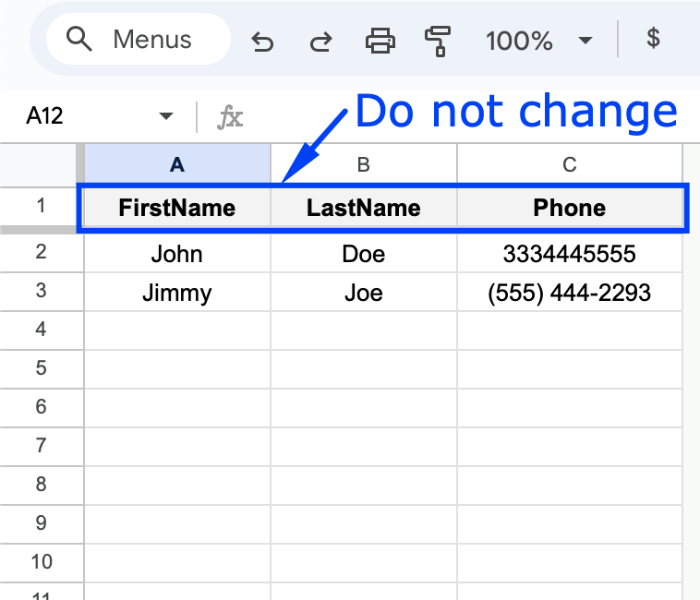Image resolution: width=700 pixels, height=600 pixels.
Task: Open the 100% zoom dropdown
Action: click(539, 41)
